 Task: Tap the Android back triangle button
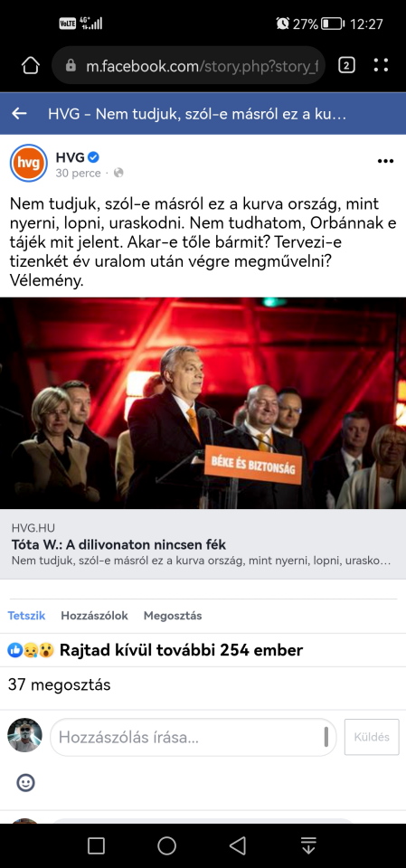tap(238, 845)
